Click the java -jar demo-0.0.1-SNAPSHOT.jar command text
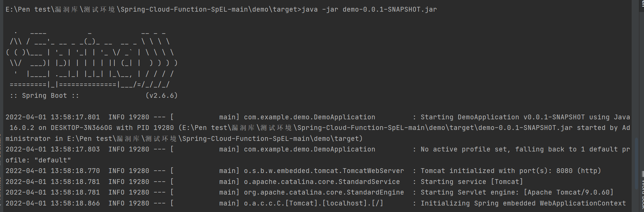This screenshot has height=212, width=644. tap(369, 10)
